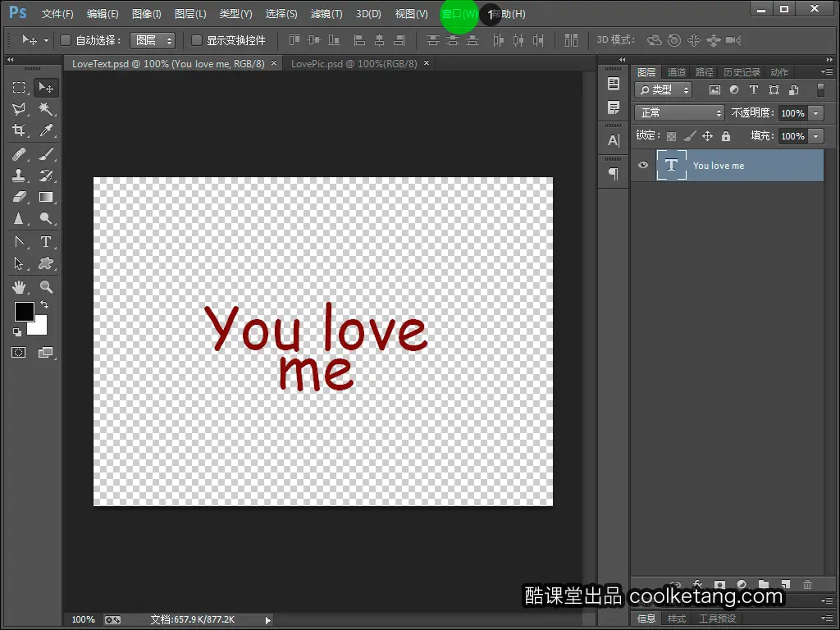This screenshot has height=630, width=840.
Task: Open the 文件(F) menu
Action: pyautogui.click(x=57, y=14)
